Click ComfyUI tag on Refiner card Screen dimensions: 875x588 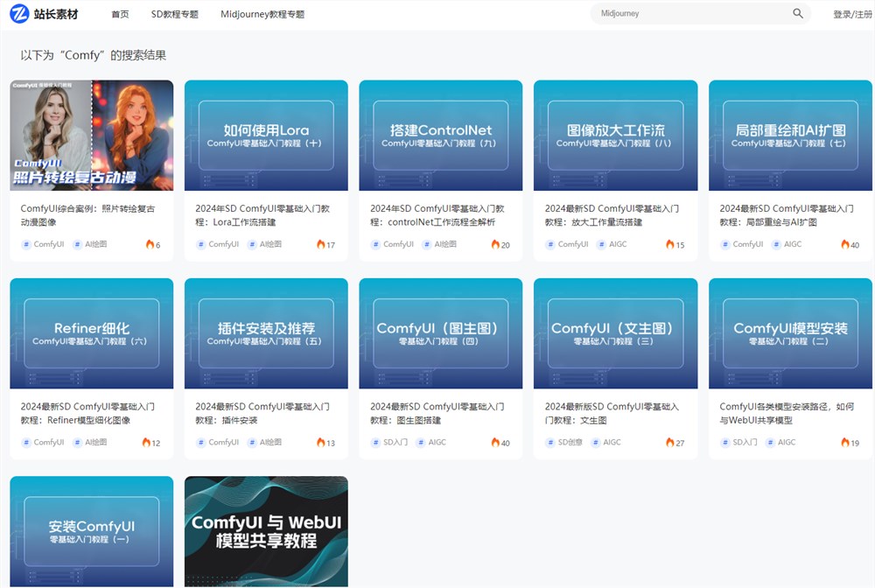pyautogui.click(x=43, y=443)
